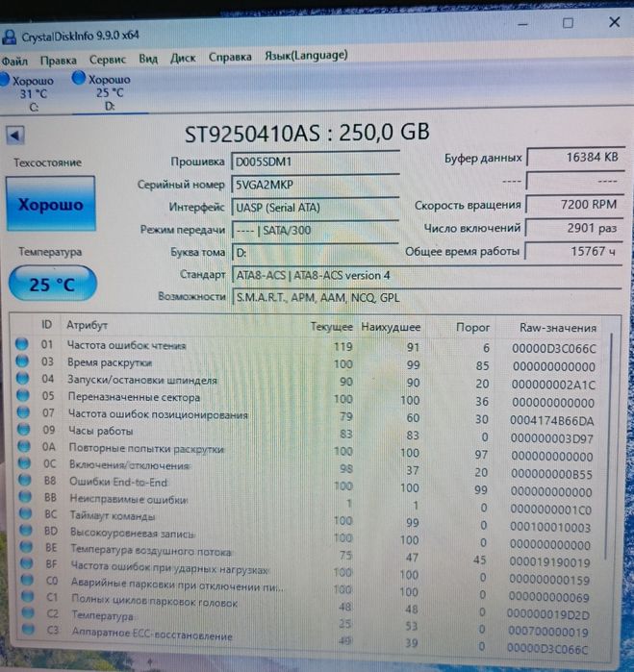Viewport: 634px width, 672px height.
Task: Open the Справка menu
Action: (x=230, y=57)
